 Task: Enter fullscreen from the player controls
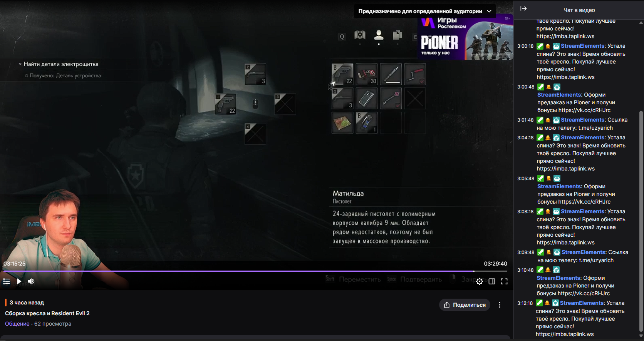(504, 281)
